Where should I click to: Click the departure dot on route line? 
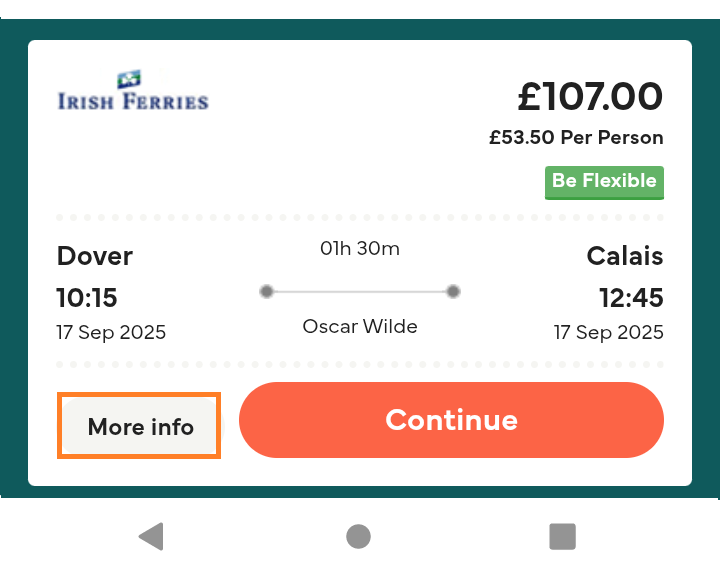tap(266, 291)
